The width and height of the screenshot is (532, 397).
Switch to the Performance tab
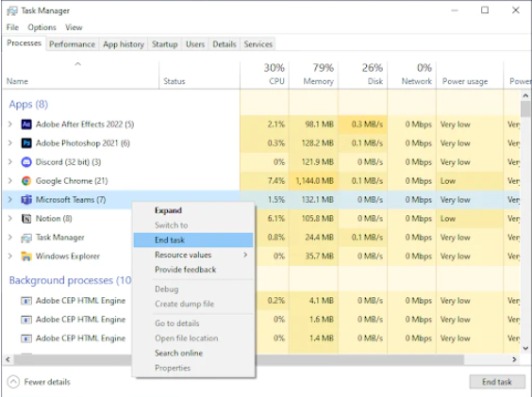73,44
